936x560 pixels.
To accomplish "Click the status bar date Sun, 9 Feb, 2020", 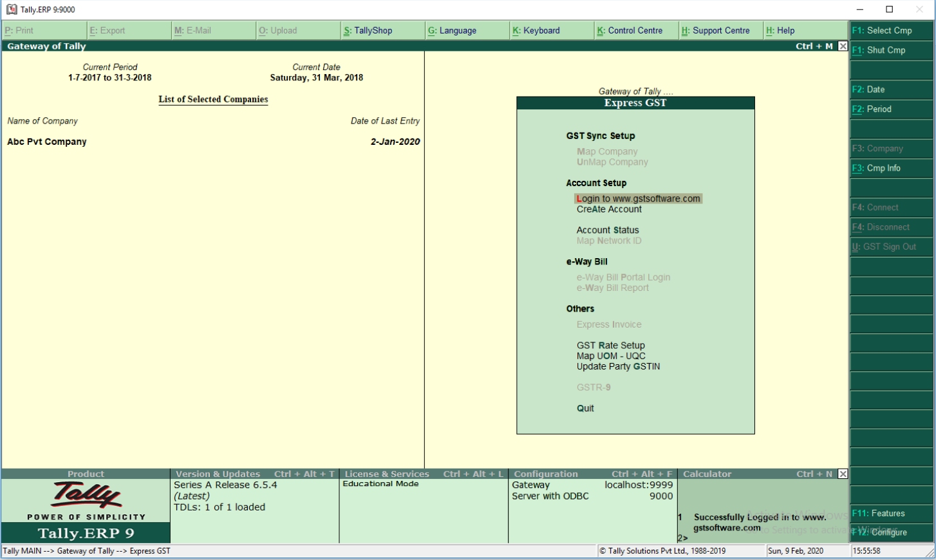I will (x=796, y=551).
